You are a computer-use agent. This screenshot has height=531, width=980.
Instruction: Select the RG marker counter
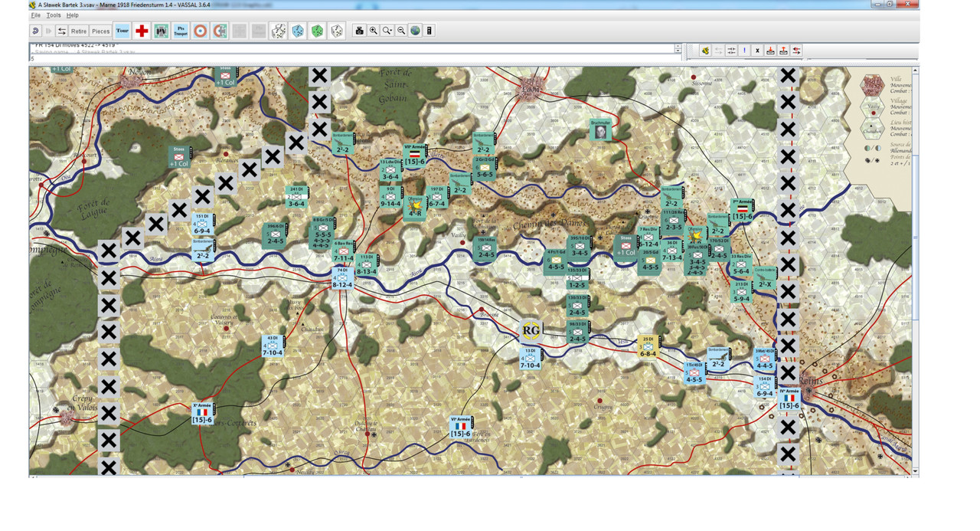pyautogui.click(x=531, y=330)
